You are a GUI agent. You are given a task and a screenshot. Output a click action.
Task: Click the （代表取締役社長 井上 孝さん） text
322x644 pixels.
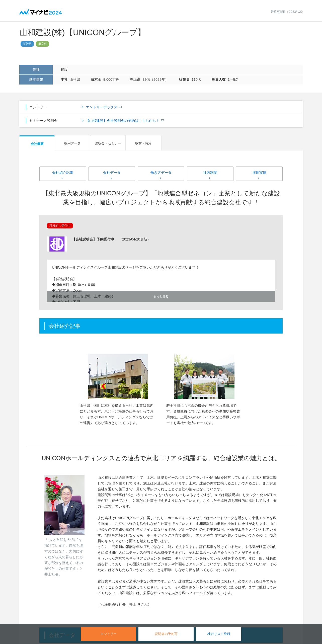coord(124,604)
